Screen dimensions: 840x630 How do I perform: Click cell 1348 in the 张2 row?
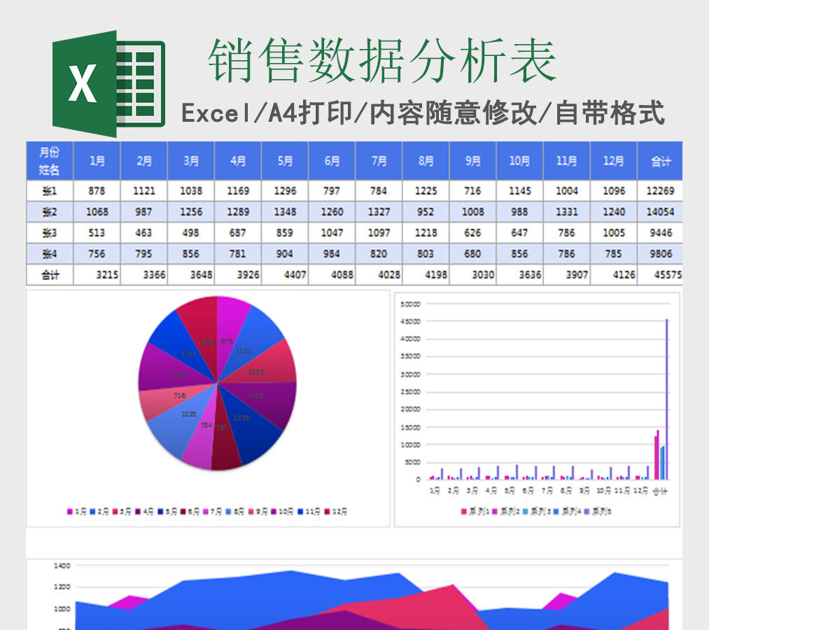(285, 212)
